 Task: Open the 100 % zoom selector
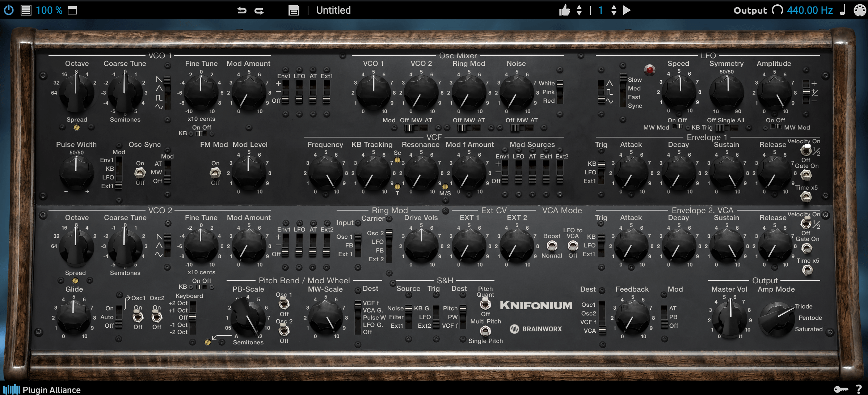click(49, 10)
